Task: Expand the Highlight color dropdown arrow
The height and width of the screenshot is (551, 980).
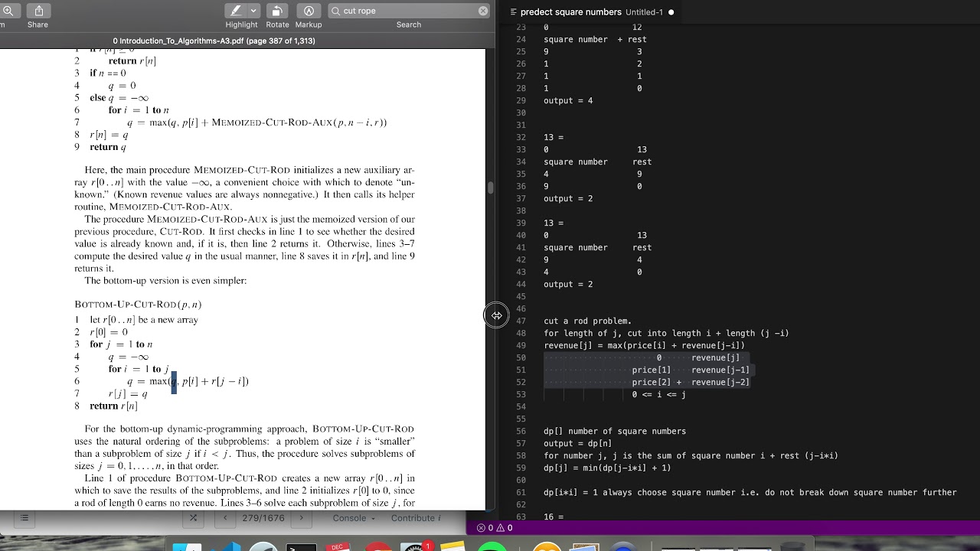Action: point(253,11)
